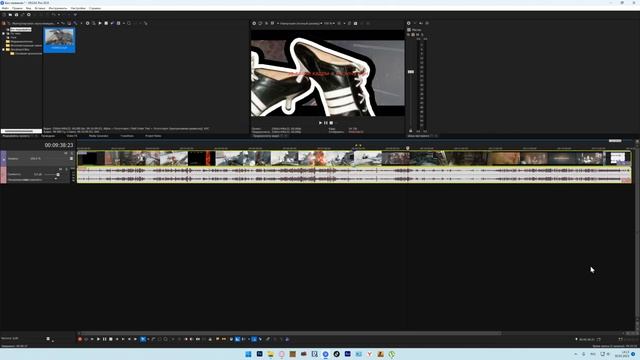
Task: Click the audio waveform event on audio track
Action: click(x=354, y=175)
